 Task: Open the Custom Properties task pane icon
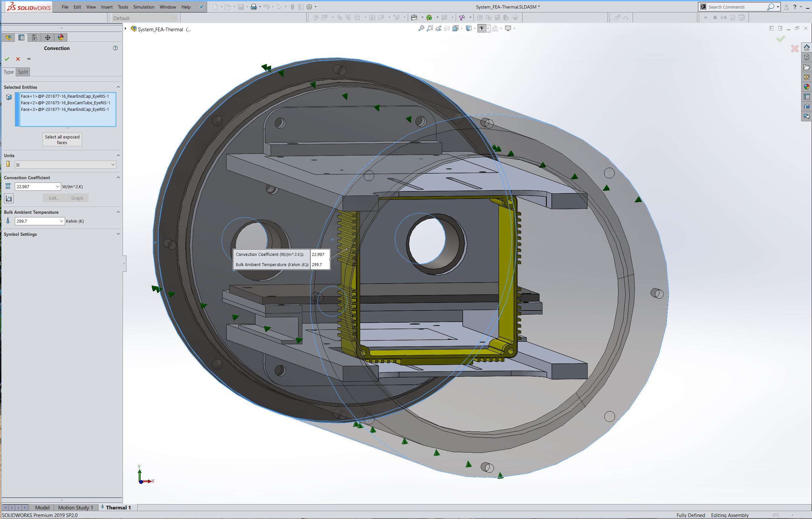pos(807,97)
